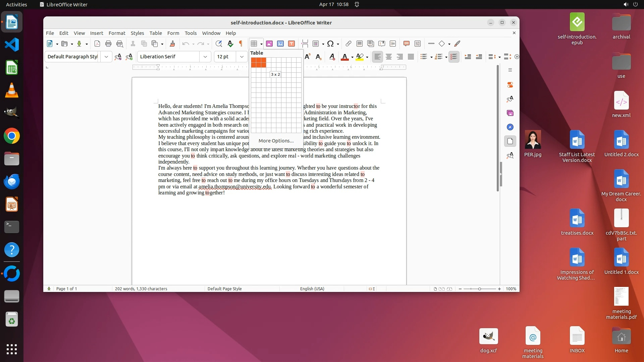Open the Format menu

click(117, 33)
